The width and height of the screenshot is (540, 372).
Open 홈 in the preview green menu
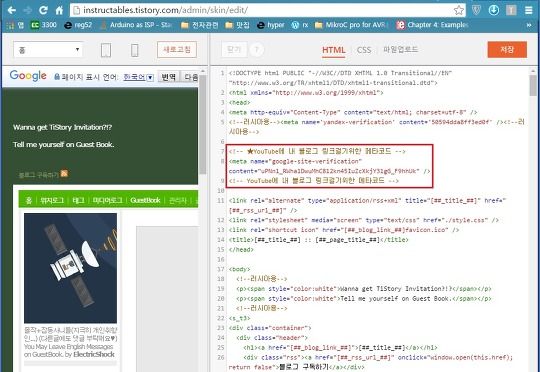click(29, 200)
